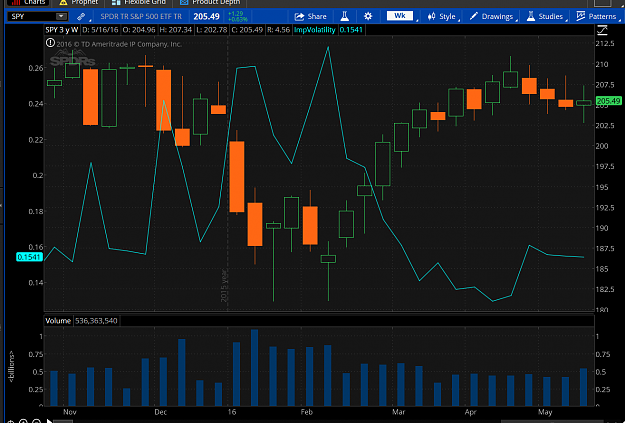The image size is (625, 423).
Task: Click the SPDR TR S&P 500 ETF TR description
Action: click(141, 16)
